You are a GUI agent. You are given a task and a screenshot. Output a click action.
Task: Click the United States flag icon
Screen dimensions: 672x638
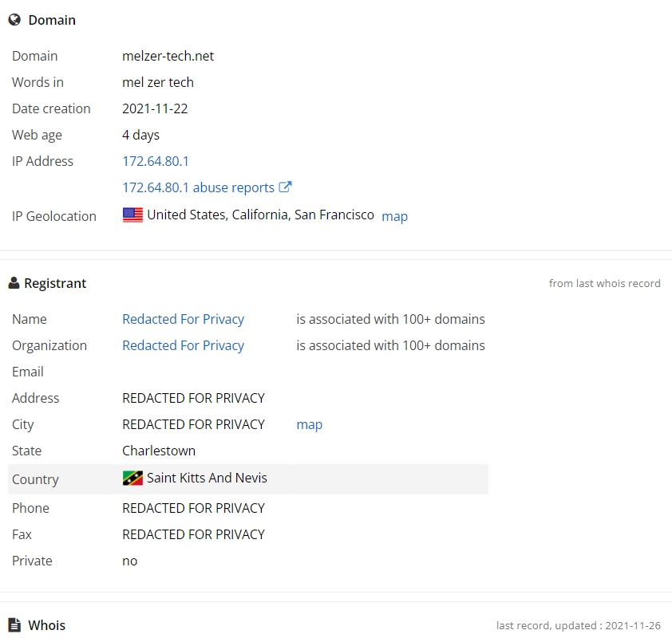[x=132, y=215]
